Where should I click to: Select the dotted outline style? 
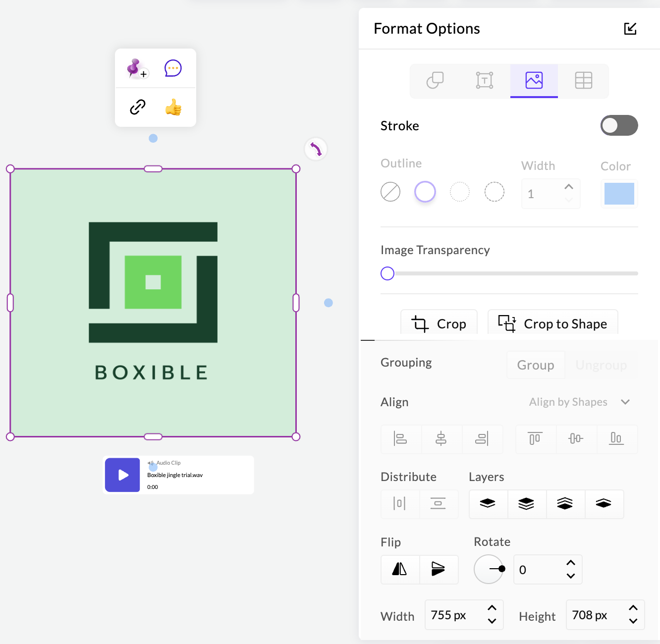(460, 192)
